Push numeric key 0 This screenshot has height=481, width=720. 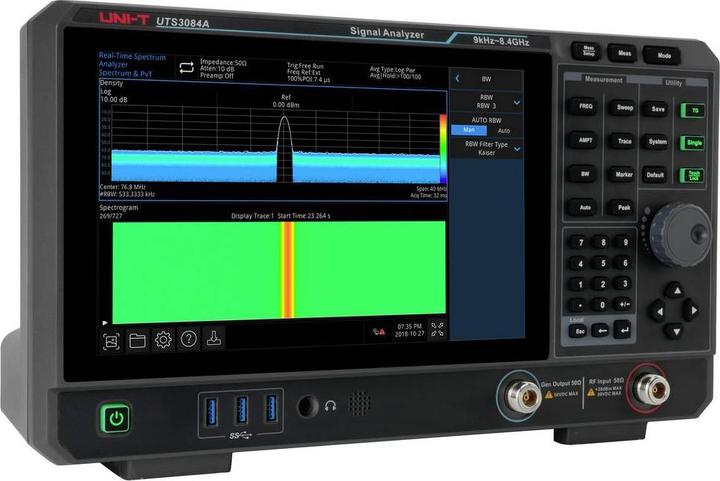(602, 305)
